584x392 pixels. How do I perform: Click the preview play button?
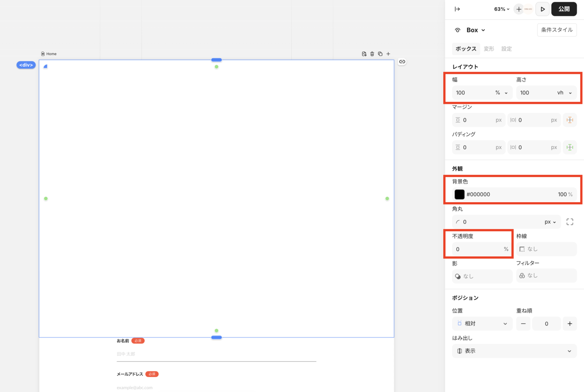point(542,9)
